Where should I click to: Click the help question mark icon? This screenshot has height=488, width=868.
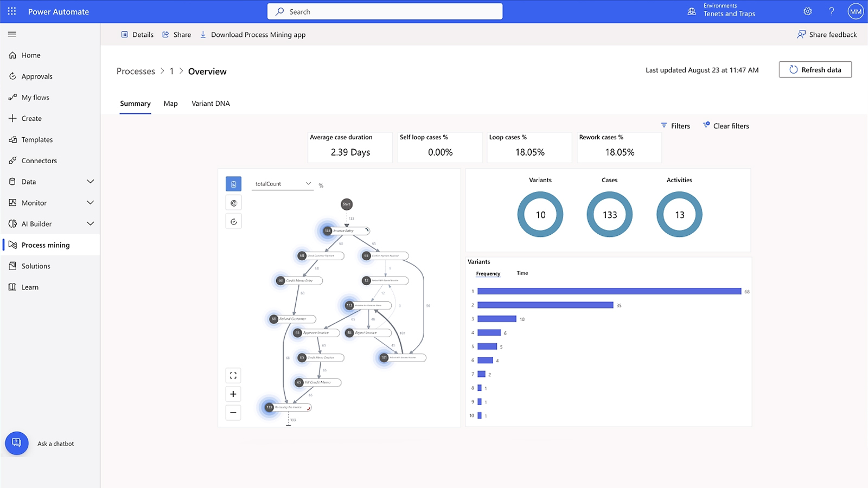pos(831,11)
